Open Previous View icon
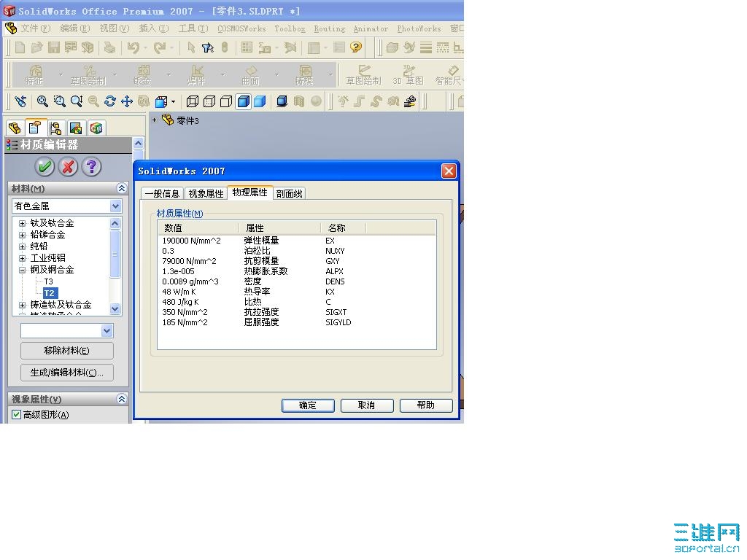The width and height of the screenshot is (747, 560). (x=20, y=101)
